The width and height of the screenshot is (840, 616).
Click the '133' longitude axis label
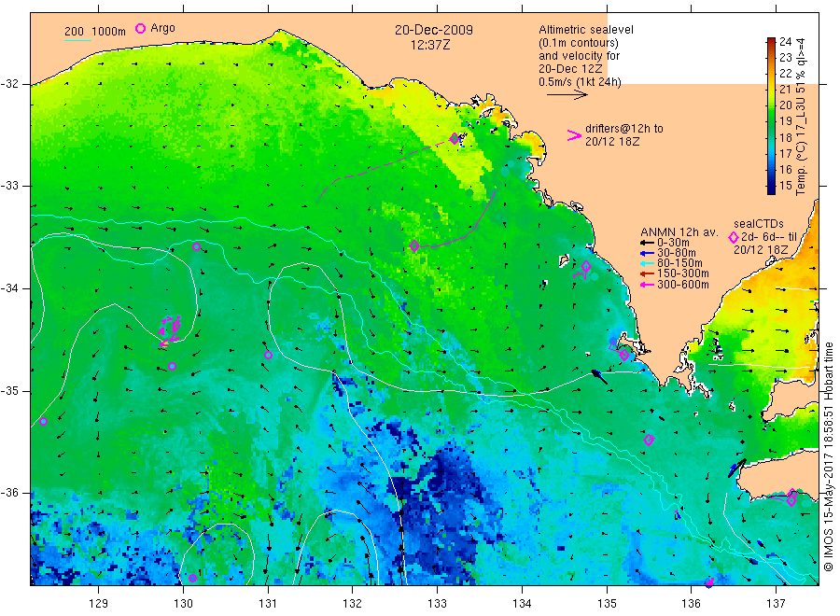(x=437, y=604)
